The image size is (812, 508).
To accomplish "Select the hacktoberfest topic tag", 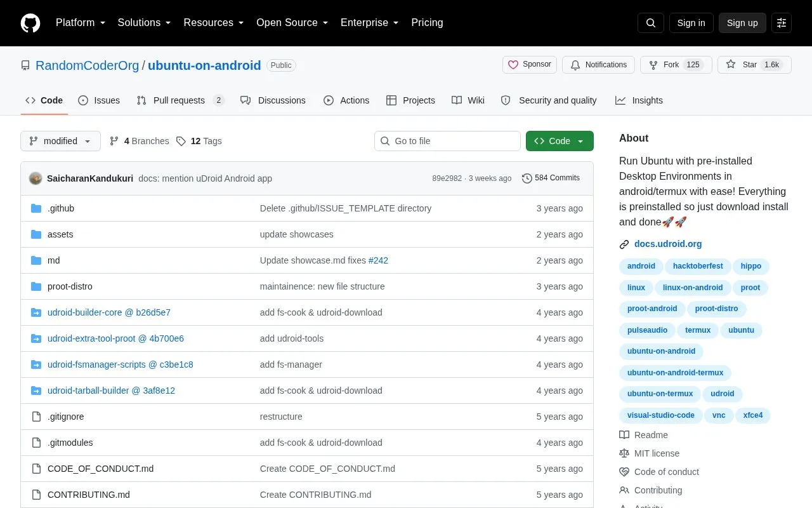I will click(x=698, y=266).
